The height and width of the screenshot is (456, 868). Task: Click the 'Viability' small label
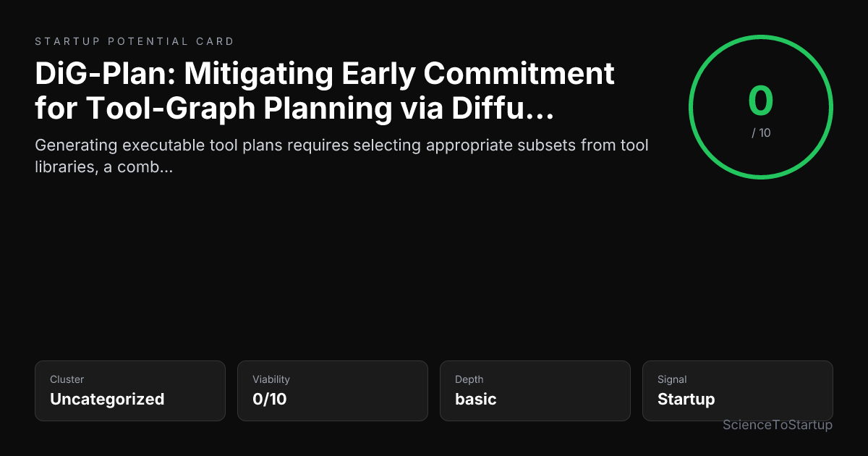tap(271, 379)
